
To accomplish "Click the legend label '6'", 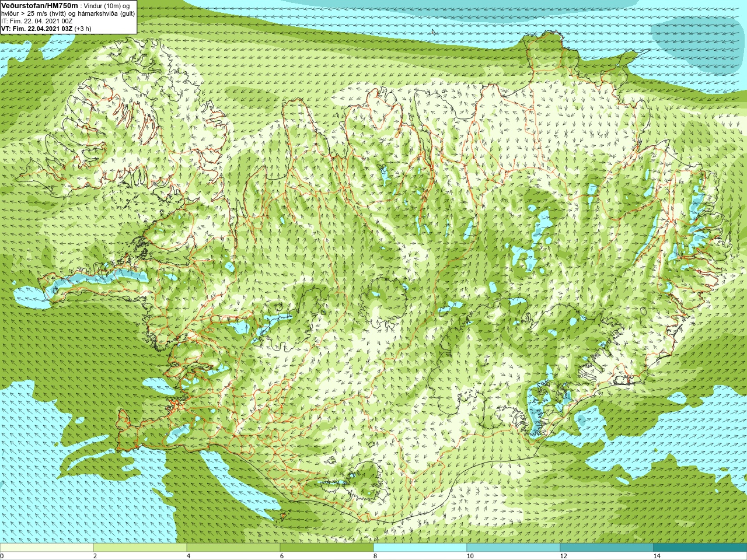I will tap(281, 556).
